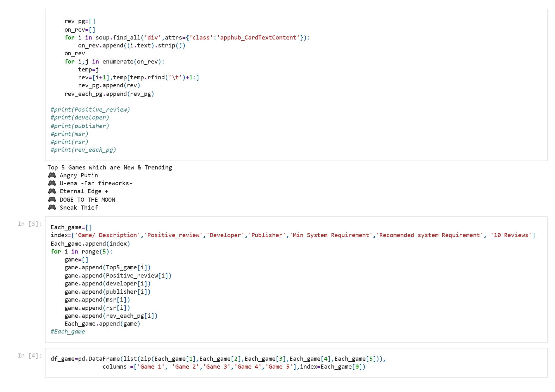Click the 'rev_each_pg.append(rev_pg)' line

(x=109, y=94)
